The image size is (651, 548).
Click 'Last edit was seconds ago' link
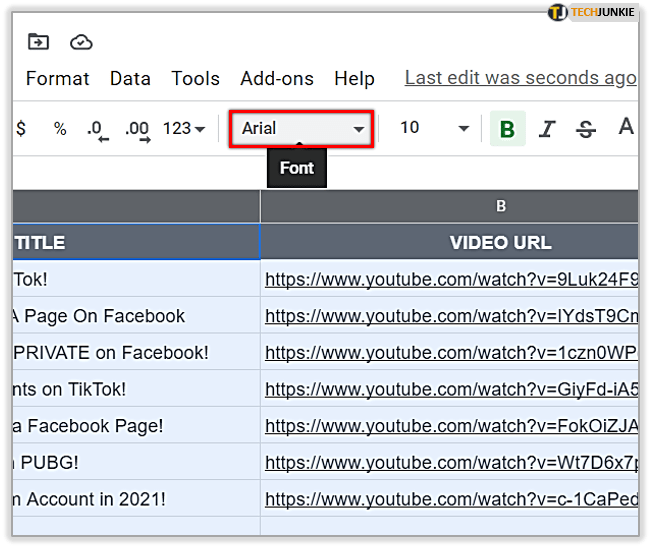tap(519, 78)
